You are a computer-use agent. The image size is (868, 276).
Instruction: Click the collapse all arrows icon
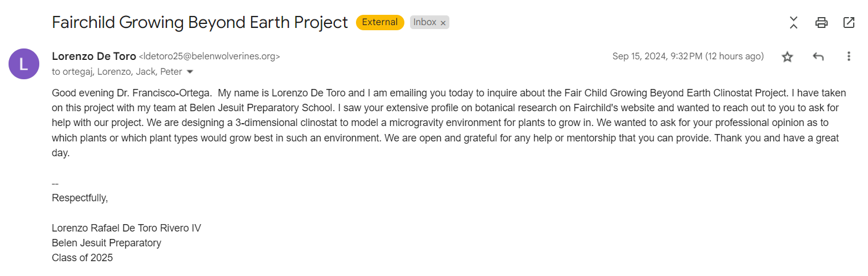point(793,23)
